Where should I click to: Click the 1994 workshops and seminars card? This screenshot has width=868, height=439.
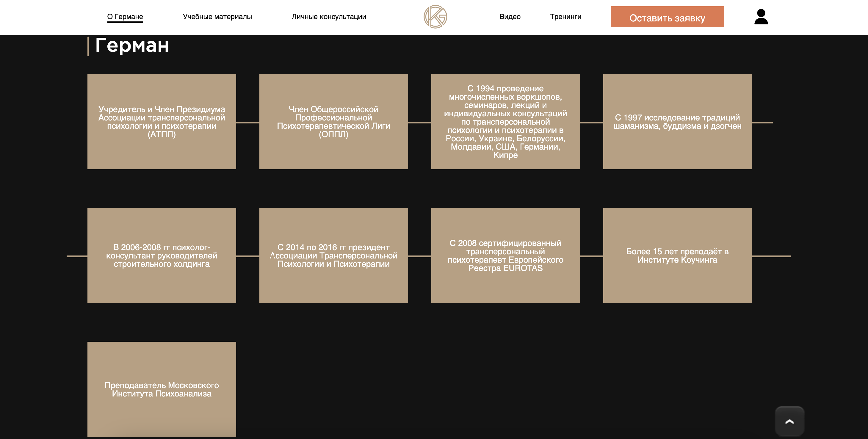click(505, 122)
